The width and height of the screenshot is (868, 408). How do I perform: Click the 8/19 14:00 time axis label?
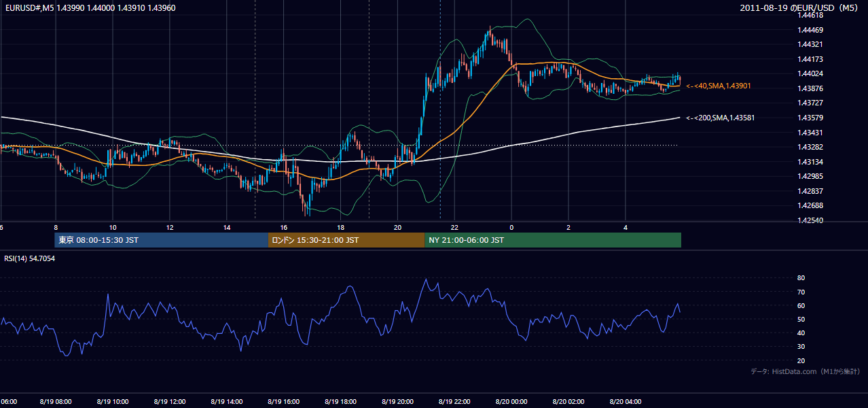227,401
